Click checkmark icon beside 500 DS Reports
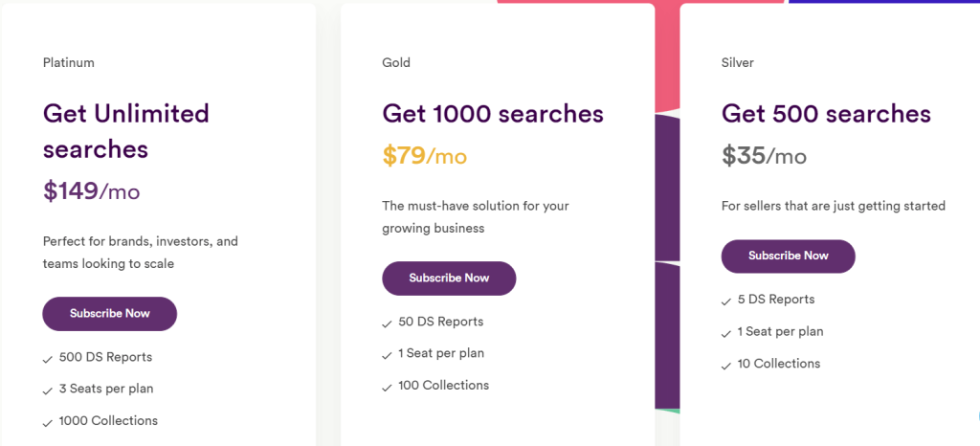The image size is (980, 446). pos(48,359)
